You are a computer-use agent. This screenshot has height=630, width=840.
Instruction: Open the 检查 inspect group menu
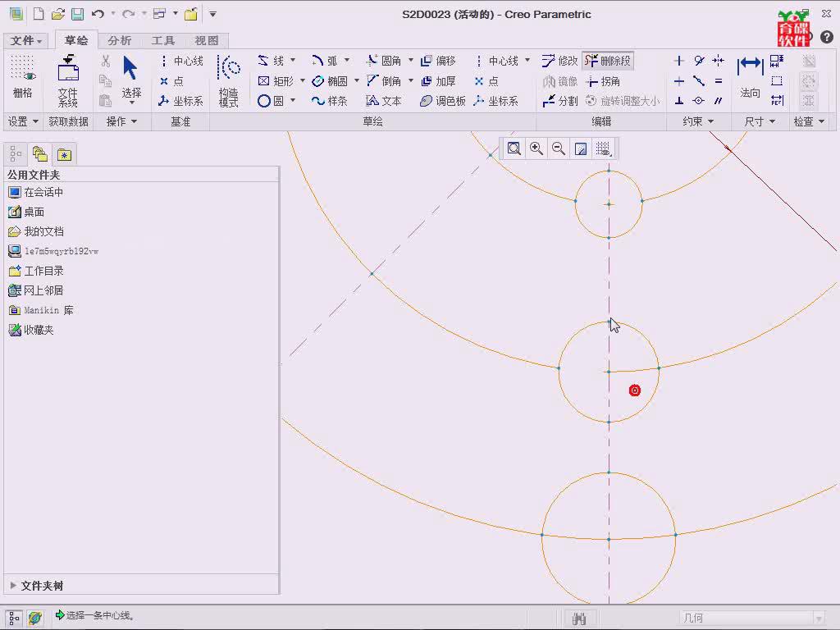click(809, 121)
